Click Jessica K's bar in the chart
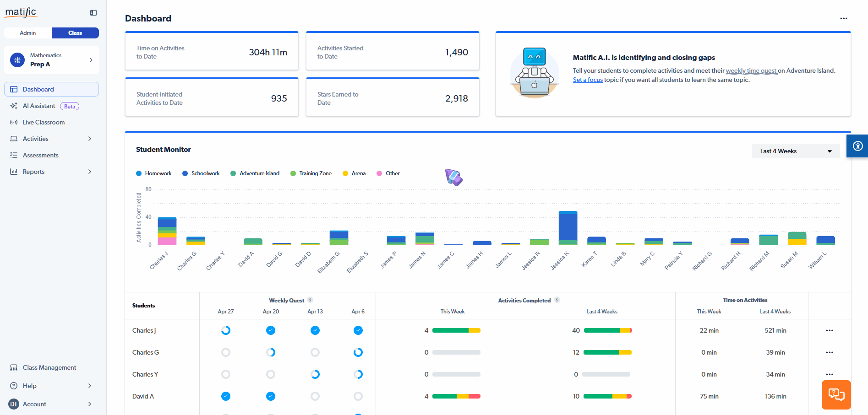Image resolution: width=868 pixels, height=415 pixels. 568,227
